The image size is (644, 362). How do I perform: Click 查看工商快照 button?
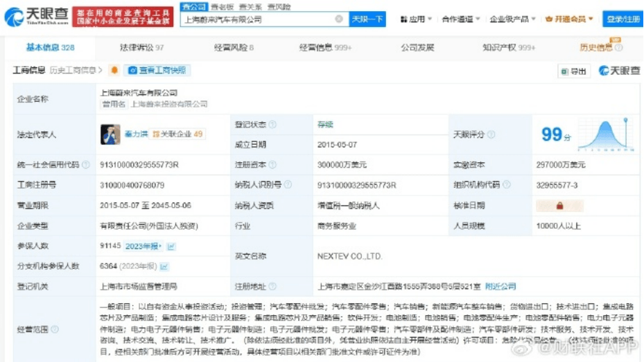point(157,70)
